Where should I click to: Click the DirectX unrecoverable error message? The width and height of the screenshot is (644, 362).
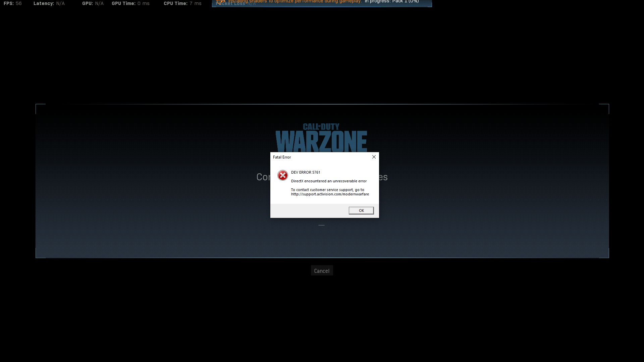click(329, 181)
